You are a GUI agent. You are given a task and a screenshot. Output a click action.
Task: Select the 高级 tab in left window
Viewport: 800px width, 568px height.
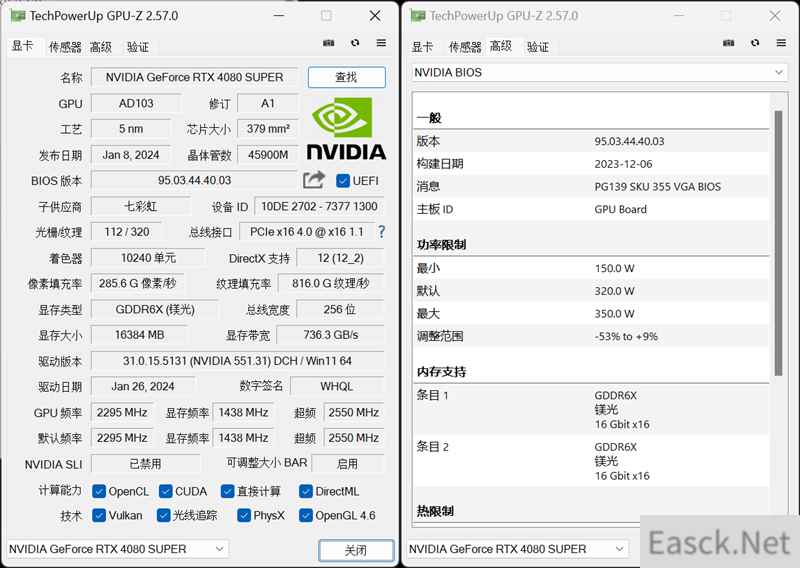[101, 47]
